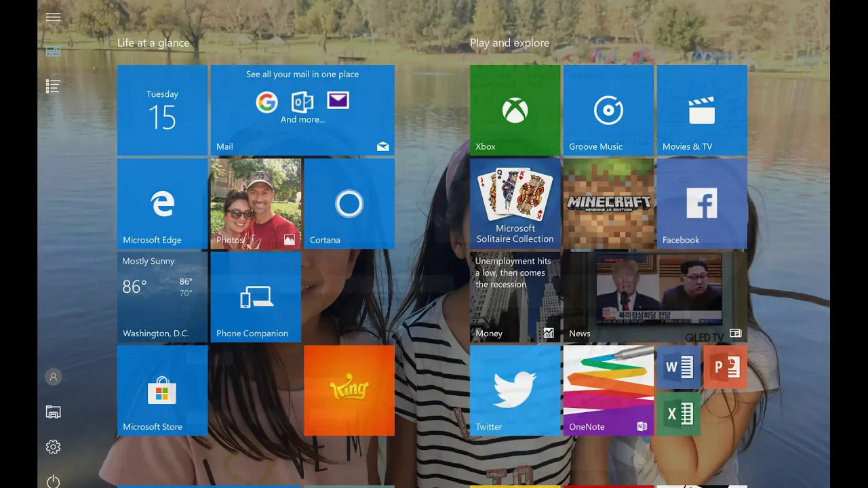
Task: Launch the Microsoft Store tile
Action: [x=162, y=390]
